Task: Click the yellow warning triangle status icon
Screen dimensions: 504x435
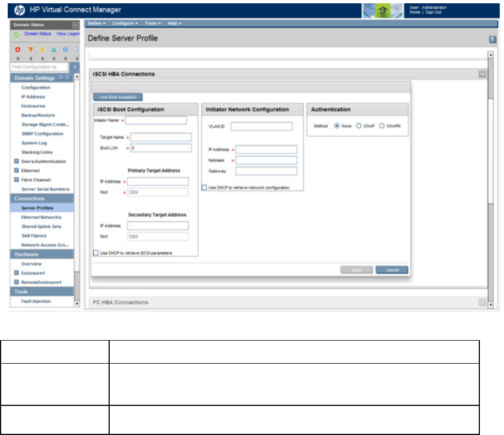Action: tap(42, 49)
